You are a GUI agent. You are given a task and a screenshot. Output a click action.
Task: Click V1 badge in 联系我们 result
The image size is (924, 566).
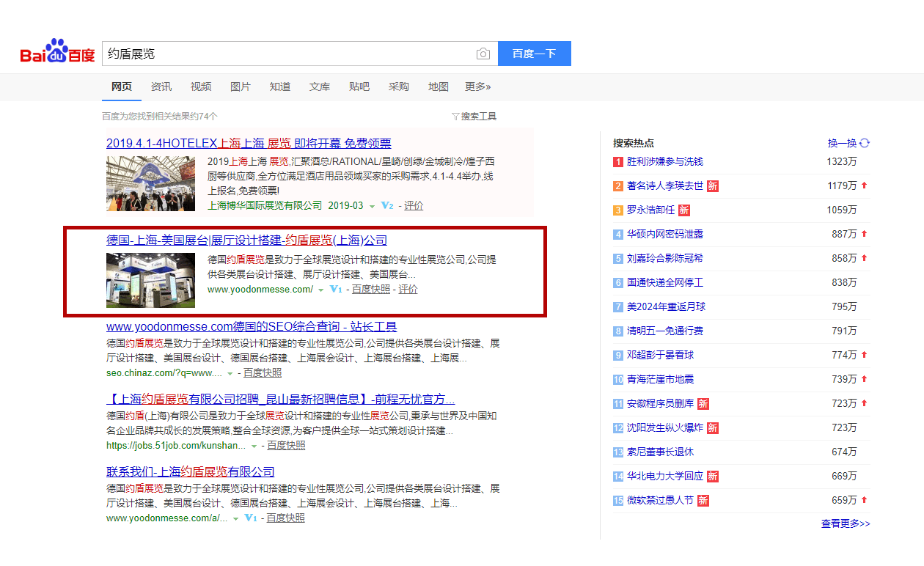251,518
